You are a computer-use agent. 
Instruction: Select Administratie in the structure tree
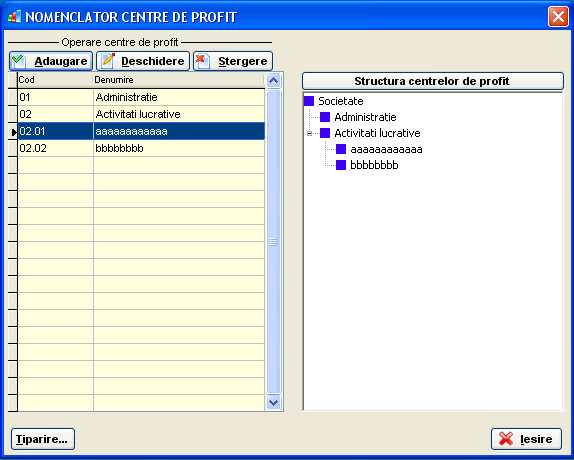pyautogui.click(x=365, y=117)
